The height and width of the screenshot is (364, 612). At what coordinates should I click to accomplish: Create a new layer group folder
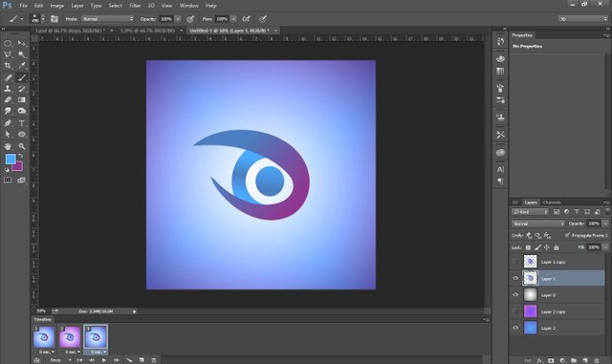574,361
